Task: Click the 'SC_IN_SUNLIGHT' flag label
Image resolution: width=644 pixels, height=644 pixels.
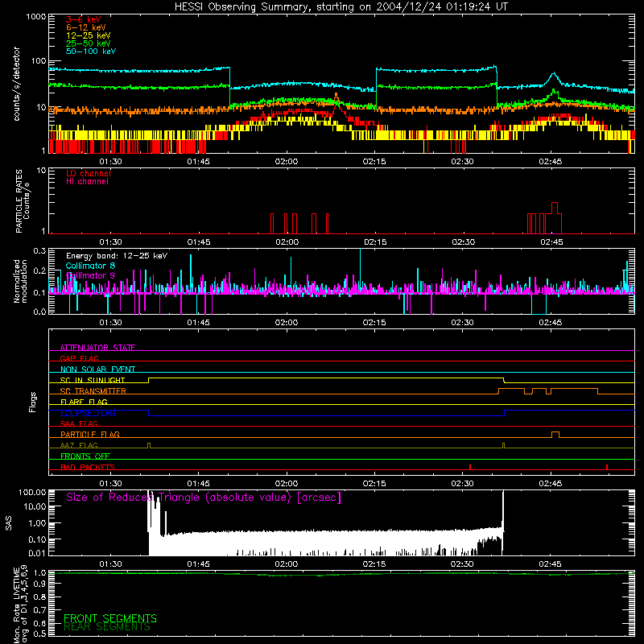Action: [93, 380]
